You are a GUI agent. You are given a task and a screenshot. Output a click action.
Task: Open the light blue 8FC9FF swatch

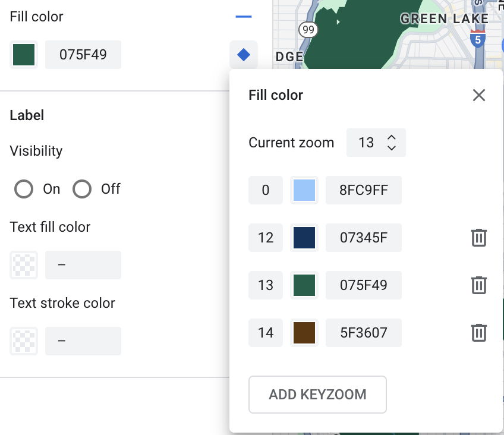coord(304,190)
